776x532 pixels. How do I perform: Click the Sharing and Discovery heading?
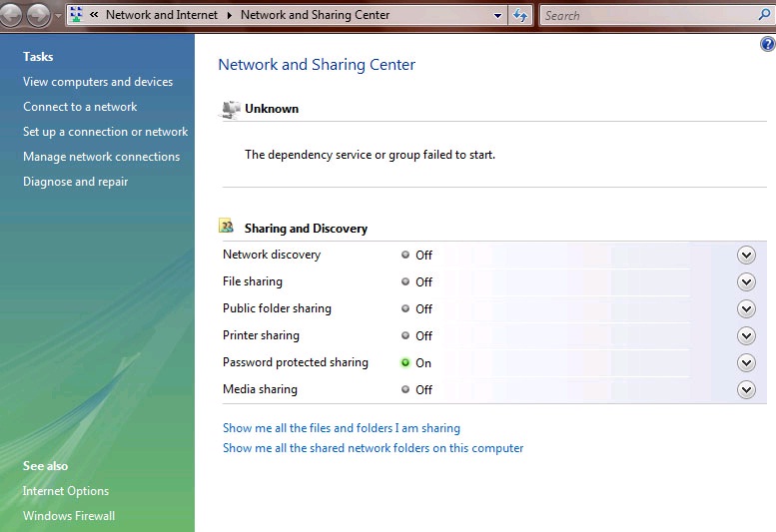[306, 229]
